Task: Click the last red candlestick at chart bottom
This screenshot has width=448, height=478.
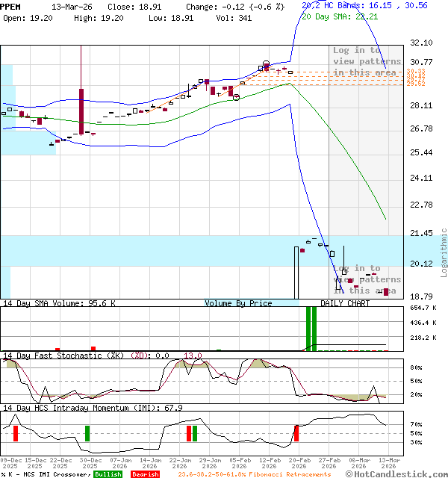Action: click(x=386, y=291)
